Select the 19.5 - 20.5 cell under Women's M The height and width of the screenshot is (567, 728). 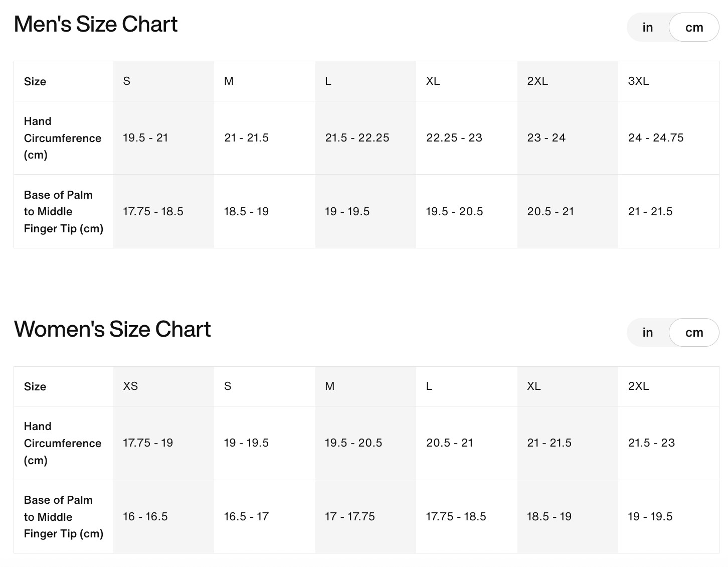353,443
